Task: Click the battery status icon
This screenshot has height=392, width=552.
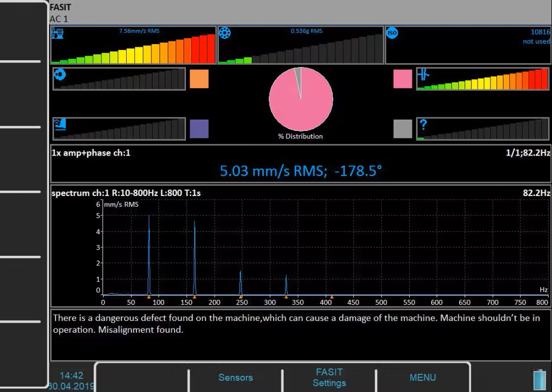Action: (539, 379)
